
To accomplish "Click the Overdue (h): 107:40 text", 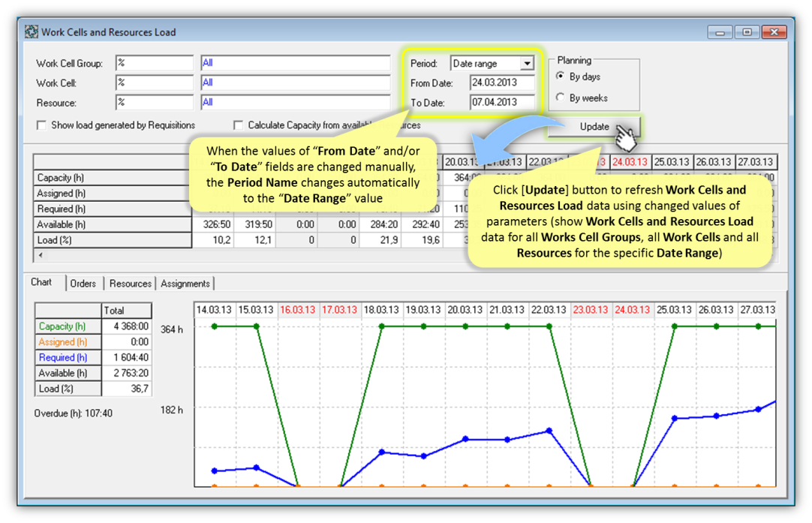I will [73, 413].
